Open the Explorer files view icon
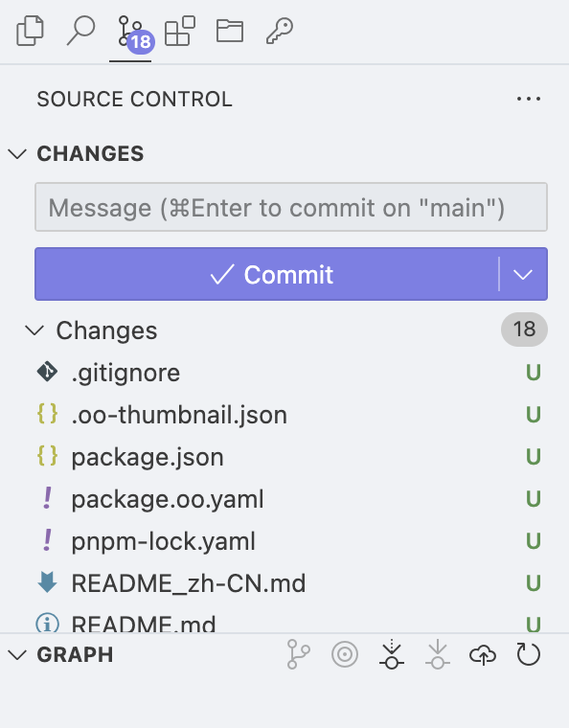The width and height of the screenshot is (569, 728). click(30, 31)
